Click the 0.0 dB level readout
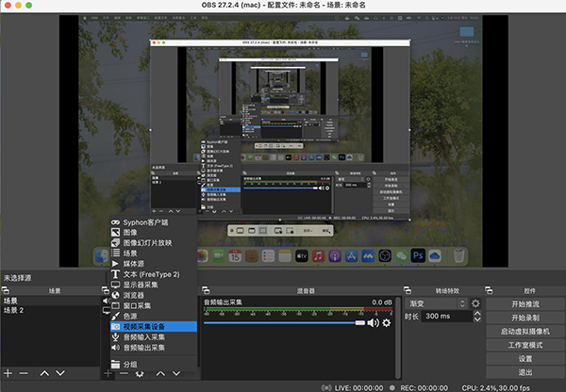This screenshot has height=392, width=566. point(382,302)
